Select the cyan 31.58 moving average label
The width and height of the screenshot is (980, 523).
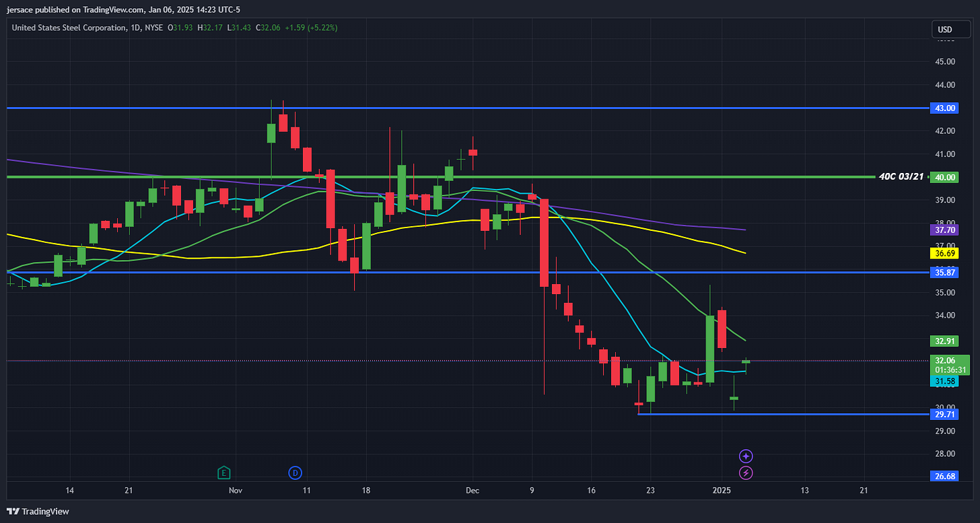(x=944, y=382)
